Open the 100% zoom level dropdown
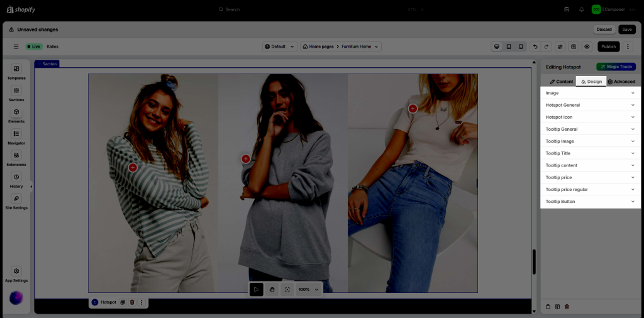644x318 pixels. [x=308, y=289]
